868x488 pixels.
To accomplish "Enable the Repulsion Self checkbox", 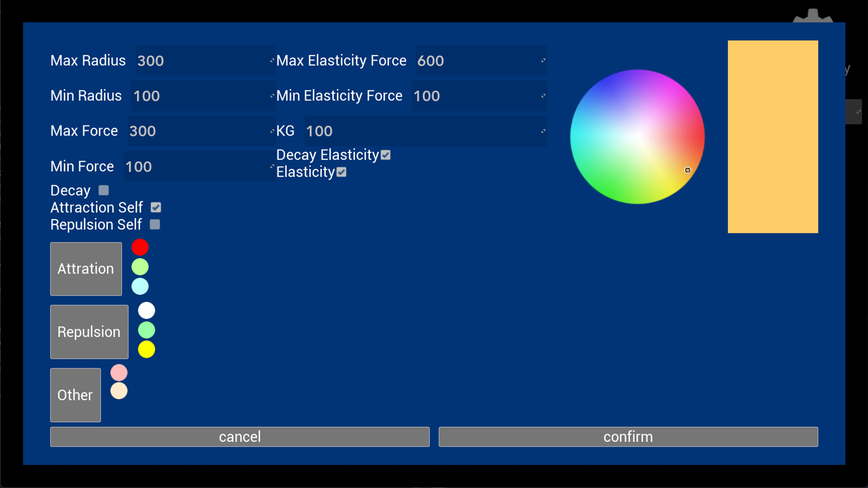I will tap(155, 225).
